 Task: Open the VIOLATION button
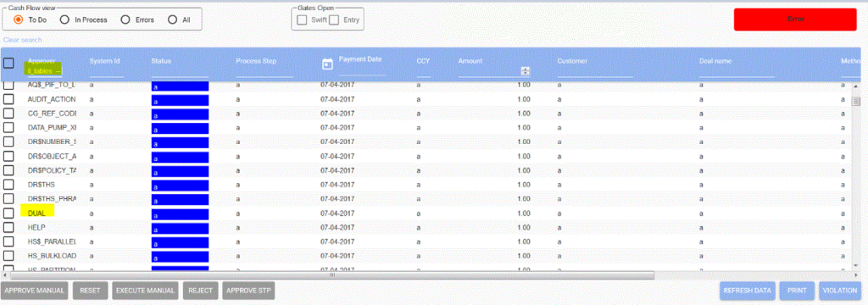pos(840,290)
